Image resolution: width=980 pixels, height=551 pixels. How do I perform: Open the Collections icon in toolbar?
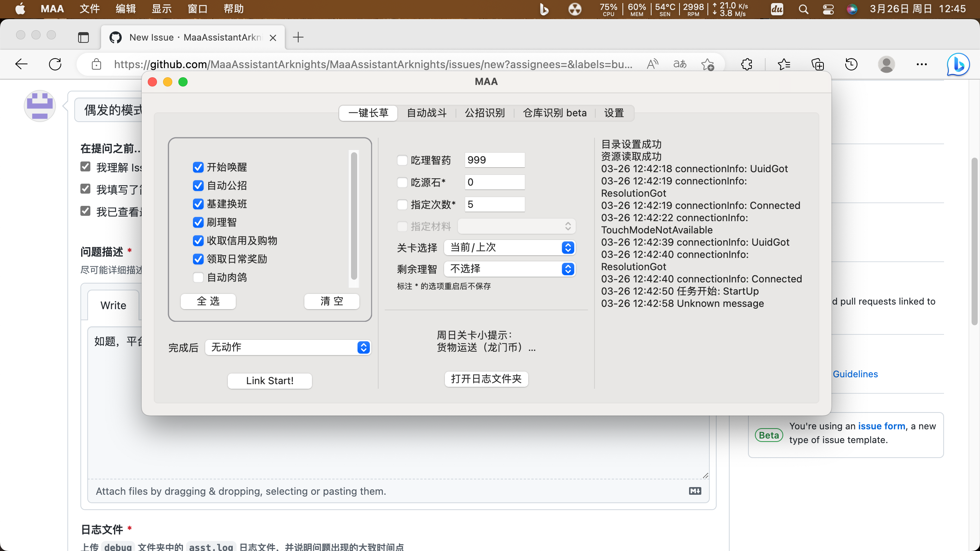(818, 64)
